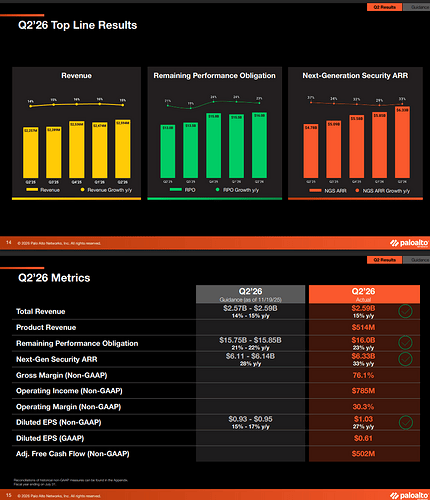
Task: Click the $785M actual Operating Income value
Action: coord(363,391)
